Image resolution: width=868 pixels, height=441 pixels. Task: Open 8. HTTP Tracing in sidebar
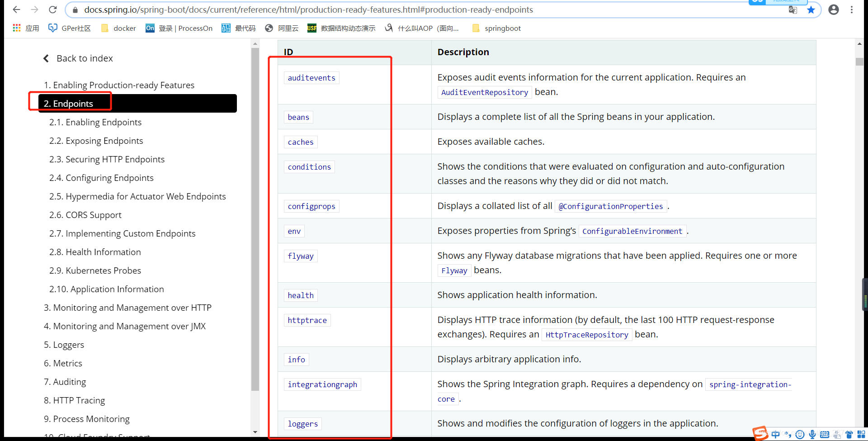click(74, 400)
